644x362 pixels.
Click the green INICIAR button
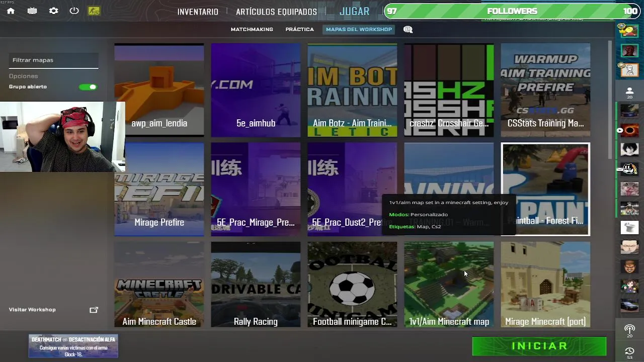tap(539, 346)
